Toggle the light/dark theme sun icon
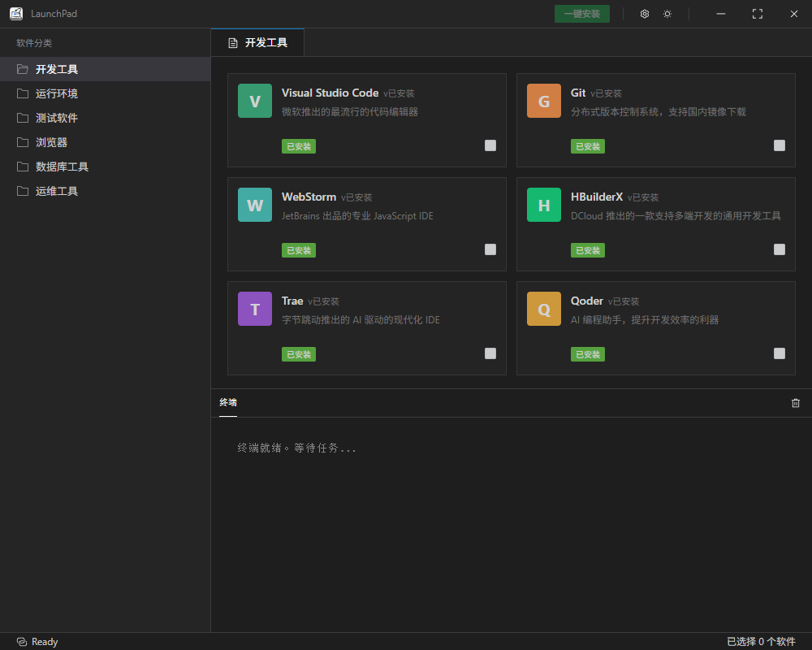Viewport: 812px width, 650px height. coord(667,14)
